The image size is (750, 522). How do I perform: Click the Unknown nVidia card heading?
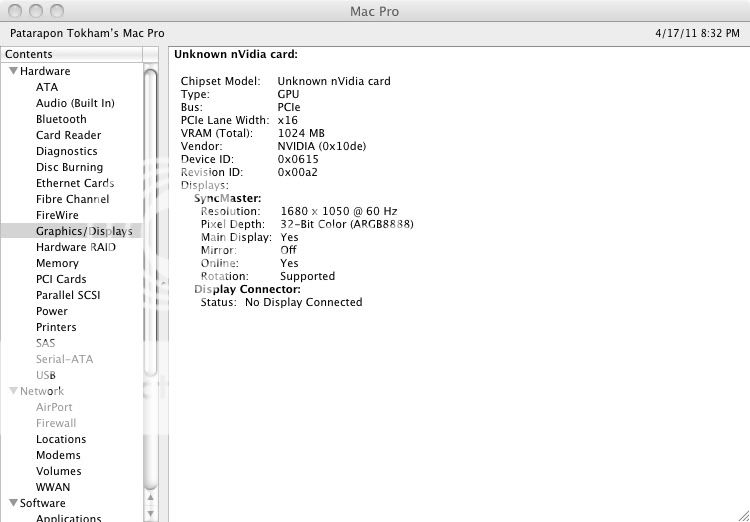point(236,55)
